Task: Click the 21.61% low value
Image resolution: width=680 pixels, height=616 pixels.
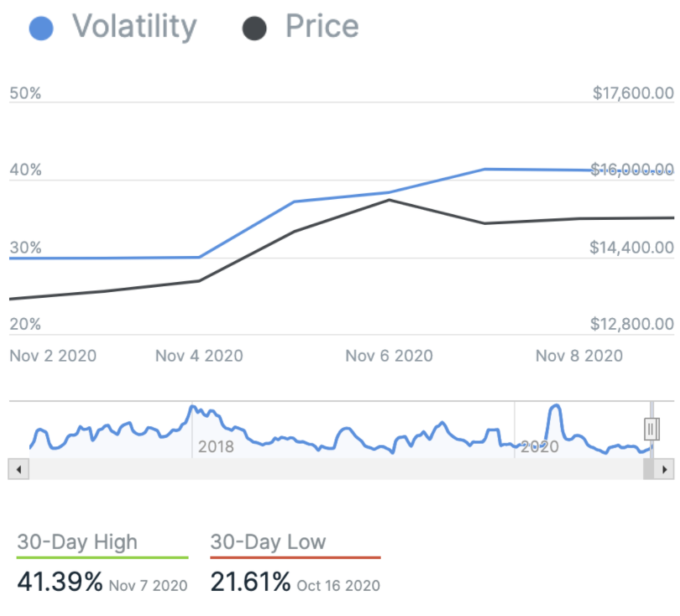Action: 250,581
